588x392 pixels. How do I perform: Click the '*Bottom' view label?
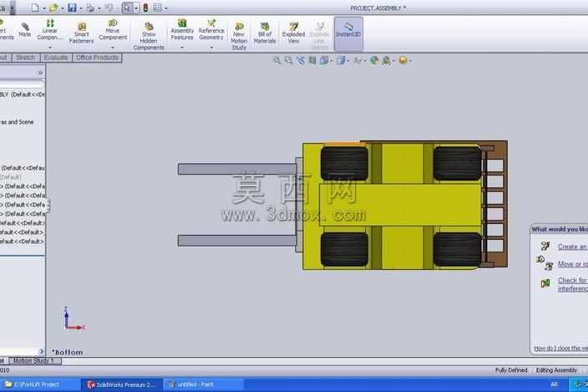point(68,352)
